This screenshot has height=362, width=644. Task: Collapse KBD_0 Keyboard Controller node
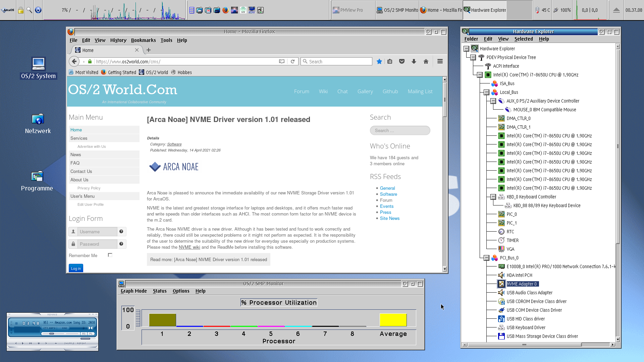[493, 197]
